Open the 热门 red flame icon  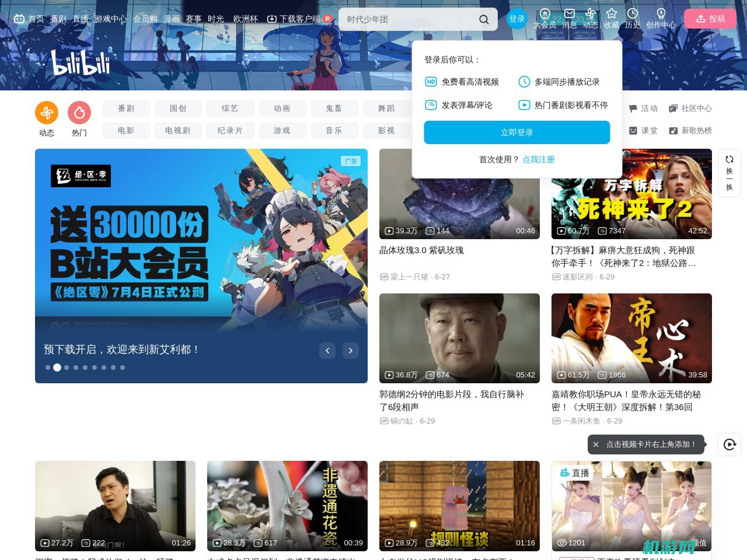pyautogui.click(x=79, y=113)
